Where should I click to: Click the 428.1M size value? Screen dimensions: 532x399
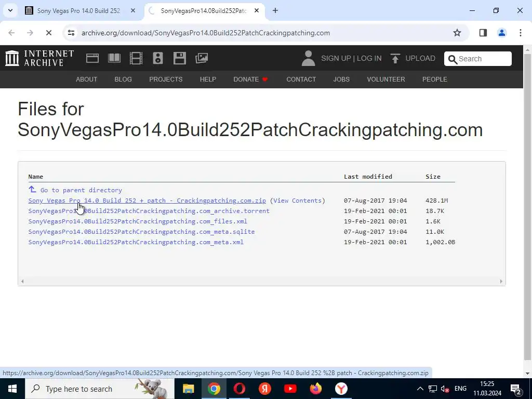(436, 201)
